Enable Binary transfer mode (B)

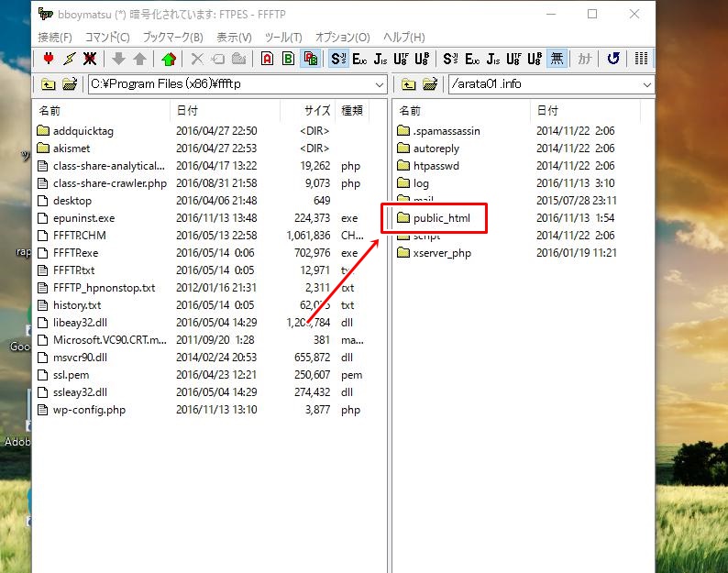point(288,59)
